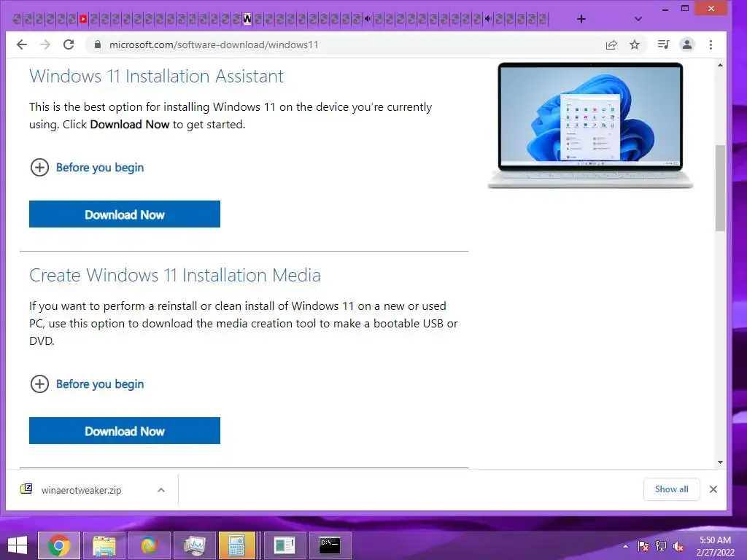This screenshot has width=747, height=560.
Task: Close the downloads bar
Action: (x=713, y=489)
